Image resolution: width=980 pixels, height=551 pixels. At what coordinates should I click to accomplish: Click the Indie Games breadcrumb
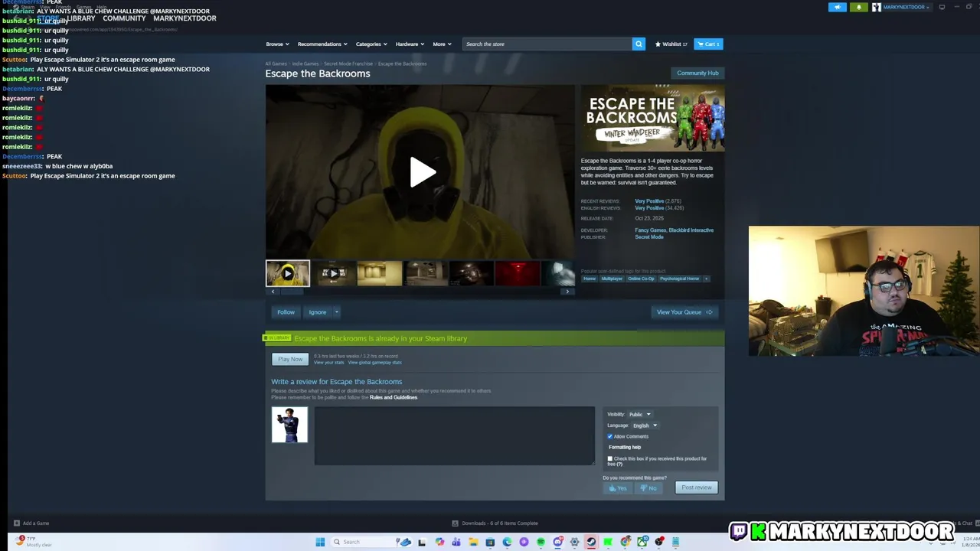(305, 64)
